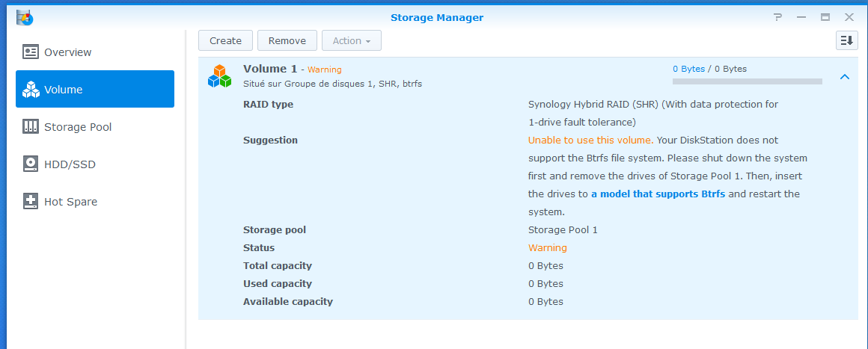
Task: Switch to the Overview tab
Action: tap(67, 52)
